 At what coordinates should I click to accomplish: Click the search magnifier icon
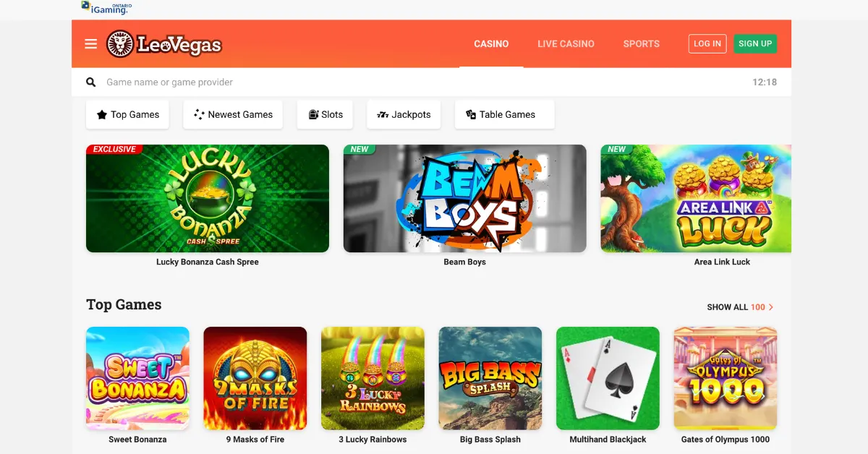[x=91, y=82]
